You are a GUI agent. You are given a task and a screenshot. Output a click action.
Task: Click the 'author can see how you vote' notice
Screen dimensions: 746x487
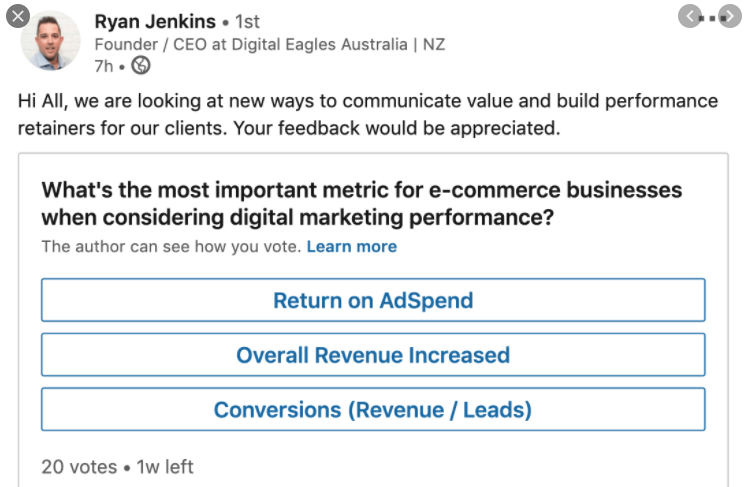171,246
